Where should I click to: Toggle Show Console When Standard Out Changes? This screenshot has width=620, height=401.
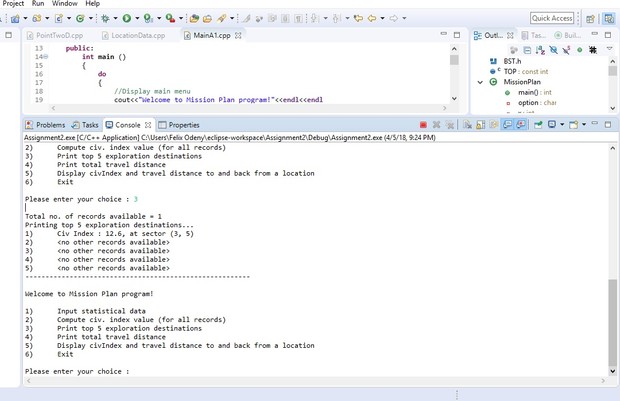507,125
